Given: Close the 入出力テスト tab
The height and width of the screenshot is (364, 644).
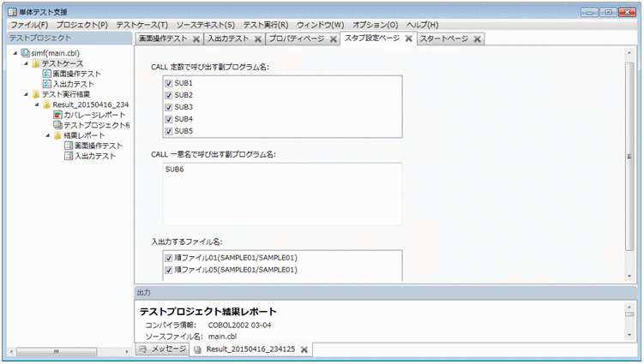Looking at the screenshot, I should (258, 39).
